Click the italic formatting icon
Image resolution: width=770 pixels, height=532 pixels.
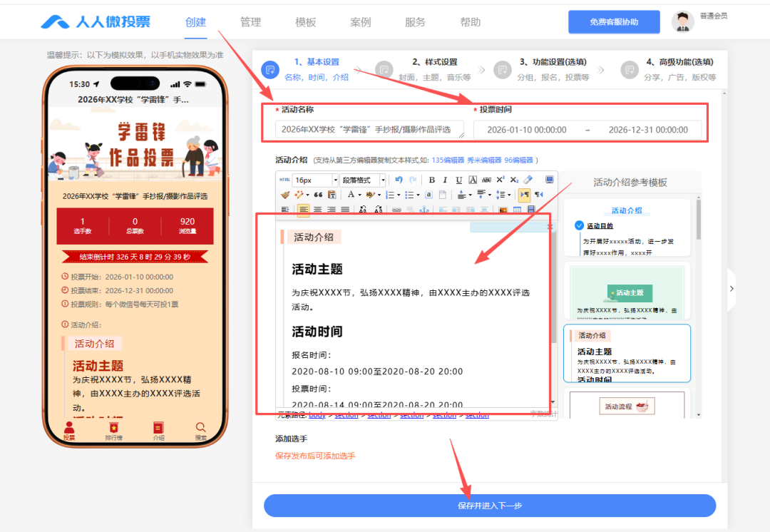pos(445,180)
